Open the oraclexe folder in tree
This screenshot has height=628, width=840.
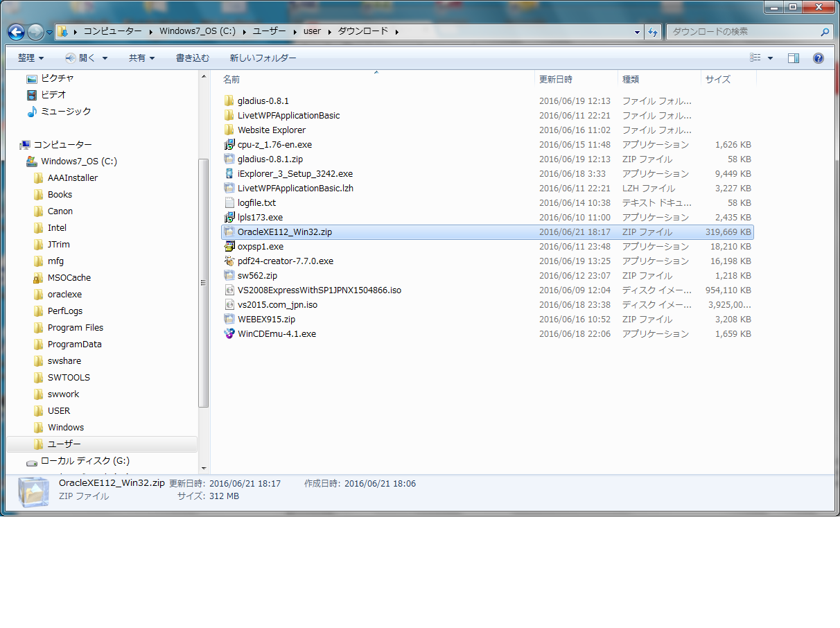[64, 294]
